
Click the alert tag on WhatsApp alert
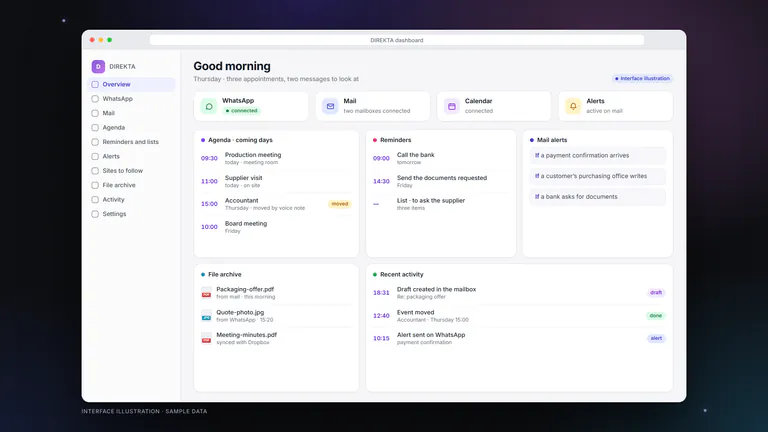point(656,338)
